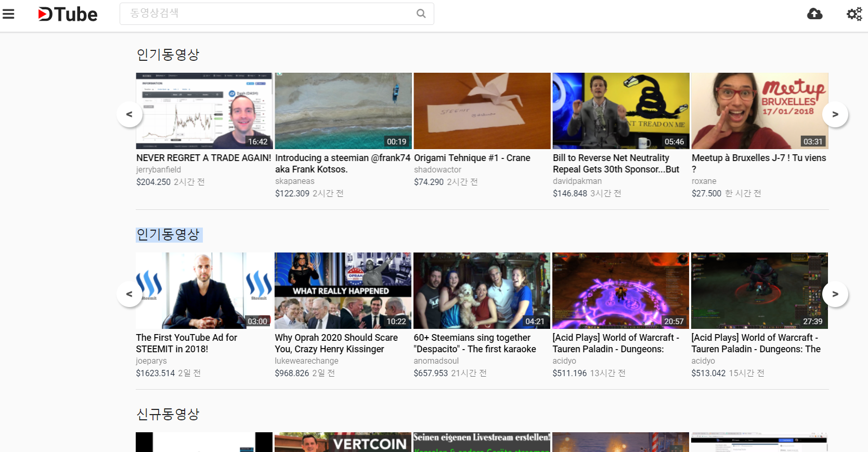The width and height of the screenshot is (868, 452).
Task: Open channel davidpakman
Action: 577,181
